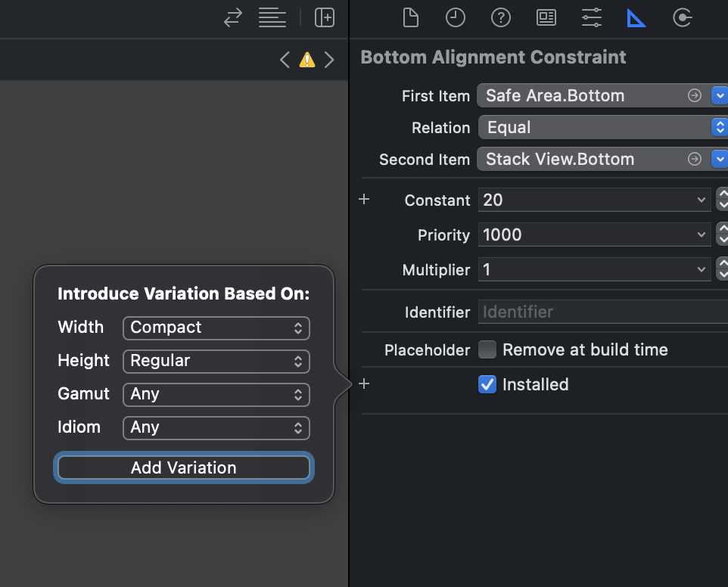Click the Add Variation button
728x587 pixels.
184,467
